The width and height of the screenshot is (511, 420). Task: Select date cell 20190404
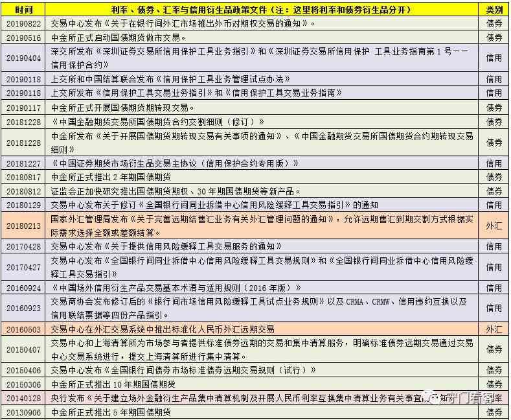coord(23,58)
